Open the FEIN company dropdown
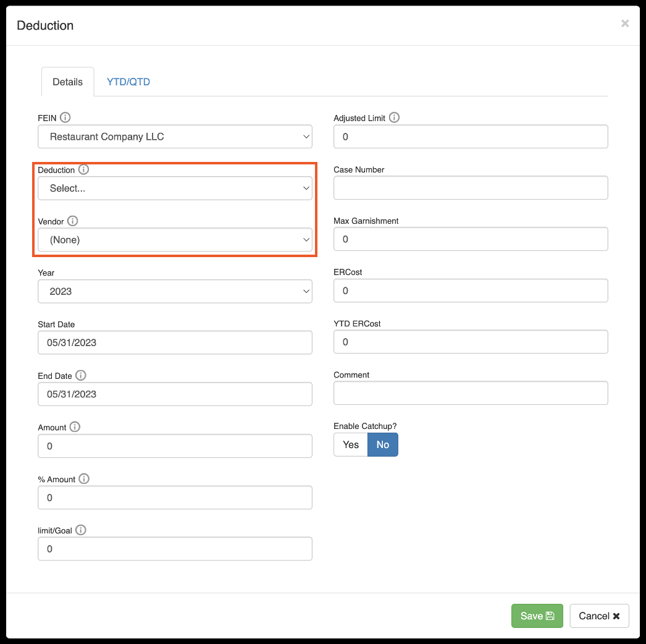The image size is (646, 644). click(x=175, y=137)
